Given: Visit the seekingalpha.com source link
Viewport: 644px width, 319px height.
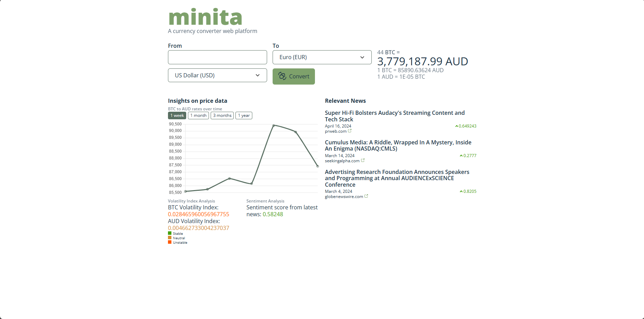Looking at the screenshot, I should pyautogui.click(x=342, y=161).
